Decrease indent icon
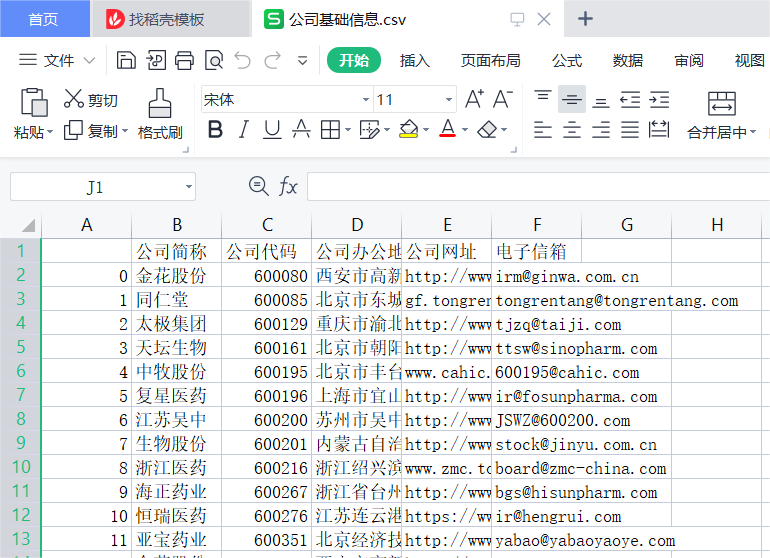 (630, 100)
